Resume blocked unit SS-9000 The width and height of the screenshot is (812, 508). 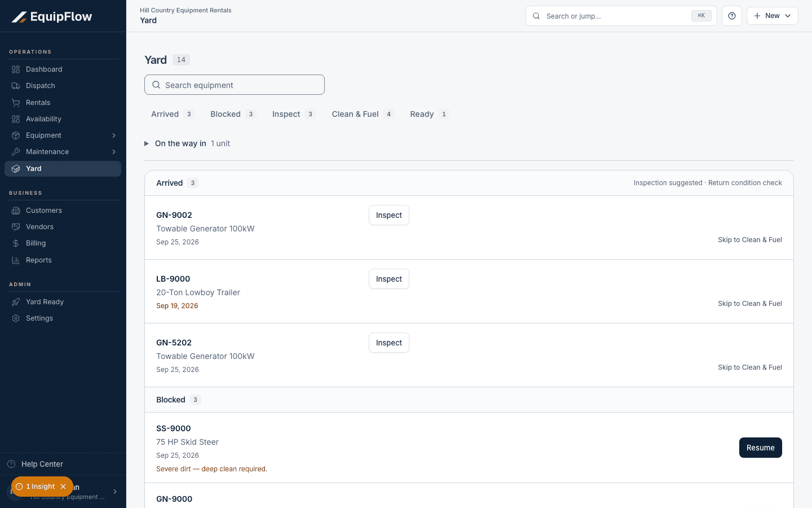761,448
